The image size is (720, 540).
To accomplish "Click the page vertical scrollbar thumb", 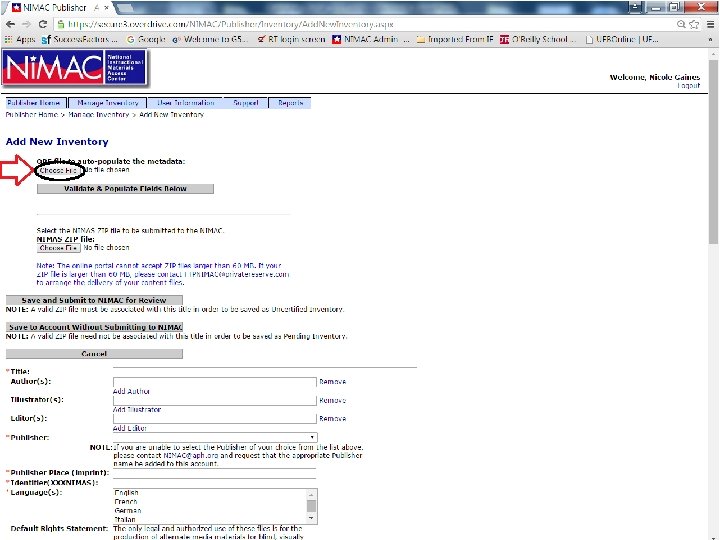I will tap(713, 152).
